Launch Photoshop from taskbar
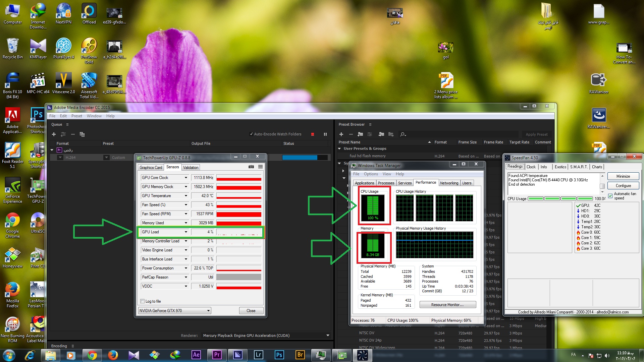Viewport: 644px width, 362px height. [279, 355]
